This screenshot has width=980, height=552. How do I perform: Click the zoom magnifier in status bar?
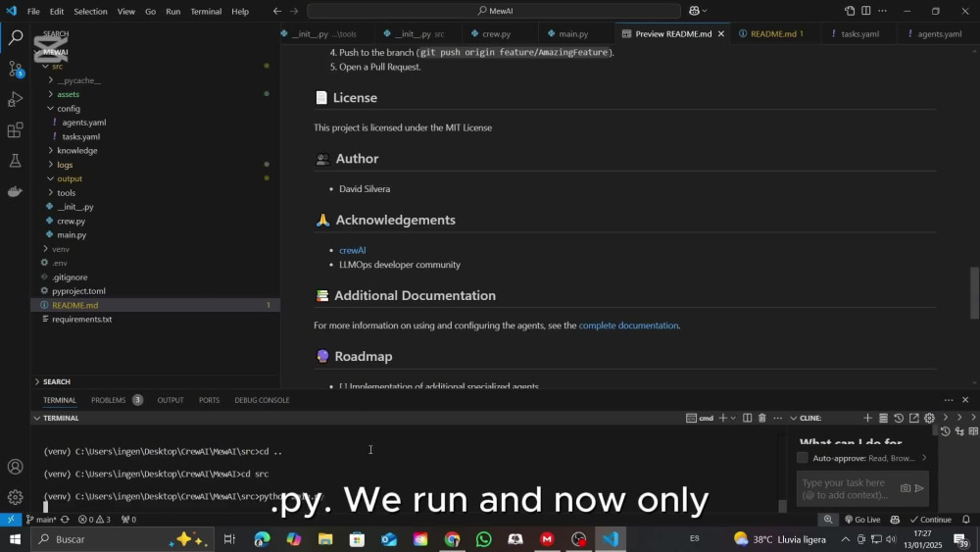point(828,520)
